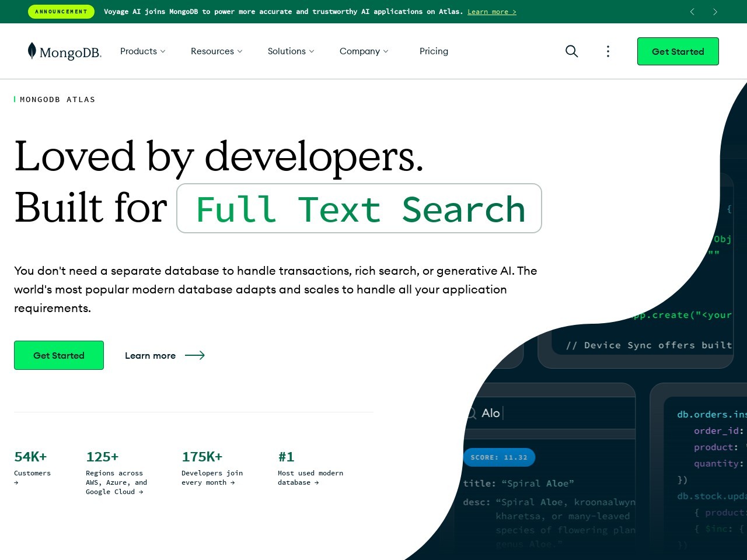The width and height of the screenshot is (747, 560).
Task: Click the header Get Started button
Action: (678, 51)
